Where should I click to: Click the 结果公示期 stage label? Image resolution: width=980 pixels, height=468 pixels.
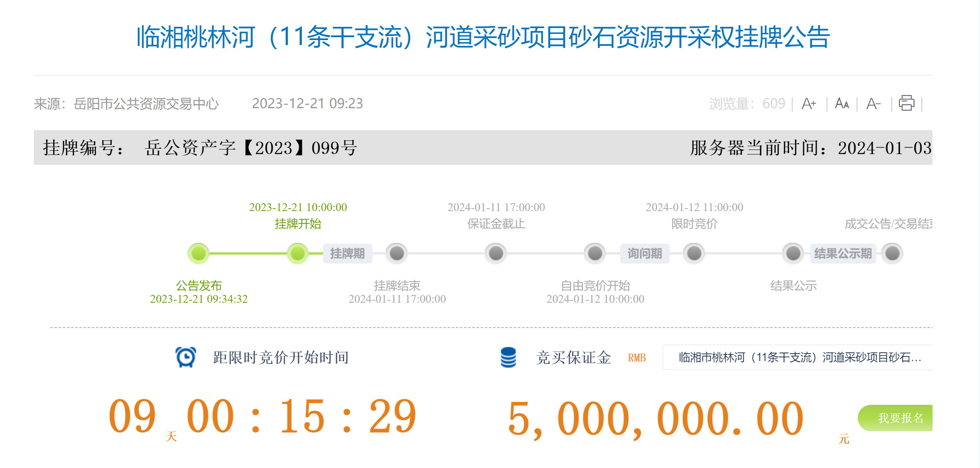click(x=843, y=253)
